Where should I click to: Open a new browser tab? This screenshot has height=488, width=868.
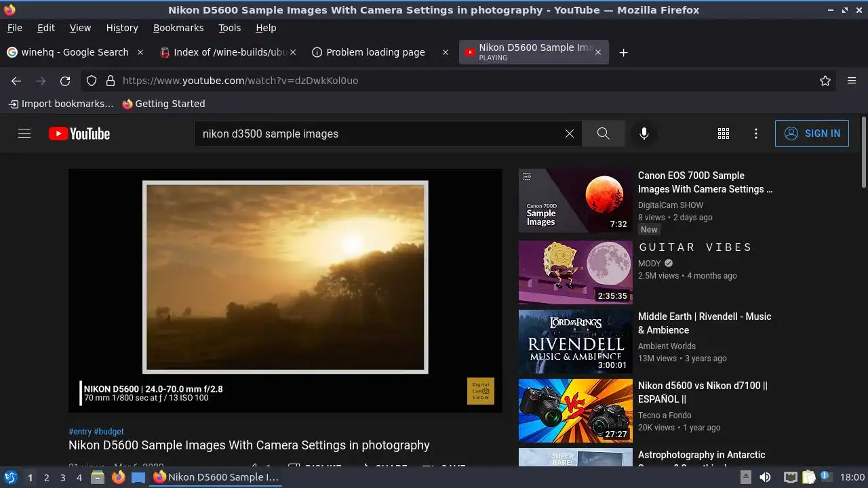pos(623,52)
